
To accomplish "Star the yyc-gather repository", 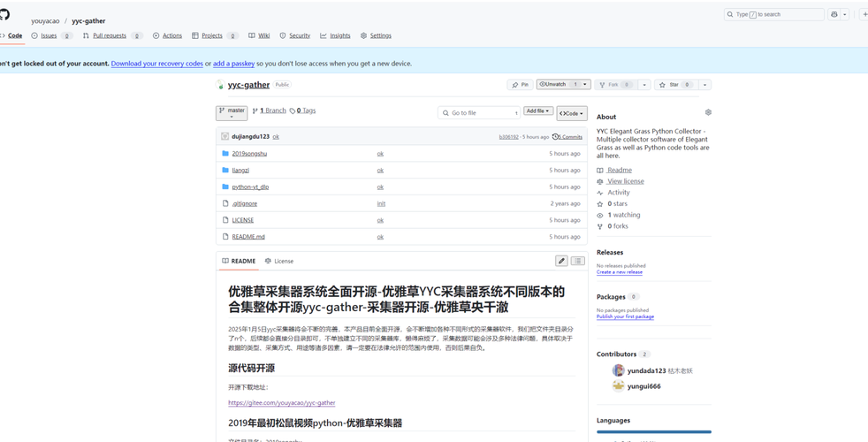I will click(x=676, y=85).
